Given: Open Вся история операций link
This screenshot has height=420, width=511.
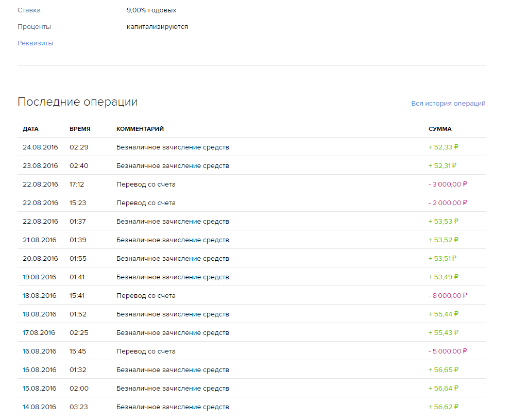Looking at the screenshot, I should [448, 104].
